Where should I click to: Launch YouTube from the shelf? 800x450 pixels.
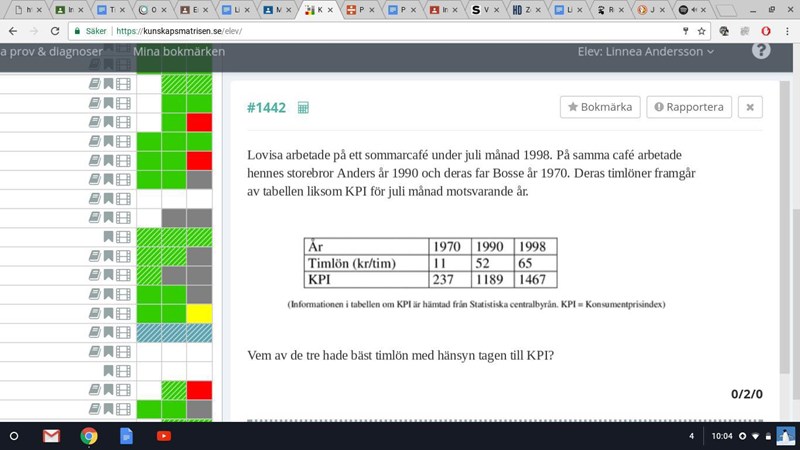pos(163,436)
